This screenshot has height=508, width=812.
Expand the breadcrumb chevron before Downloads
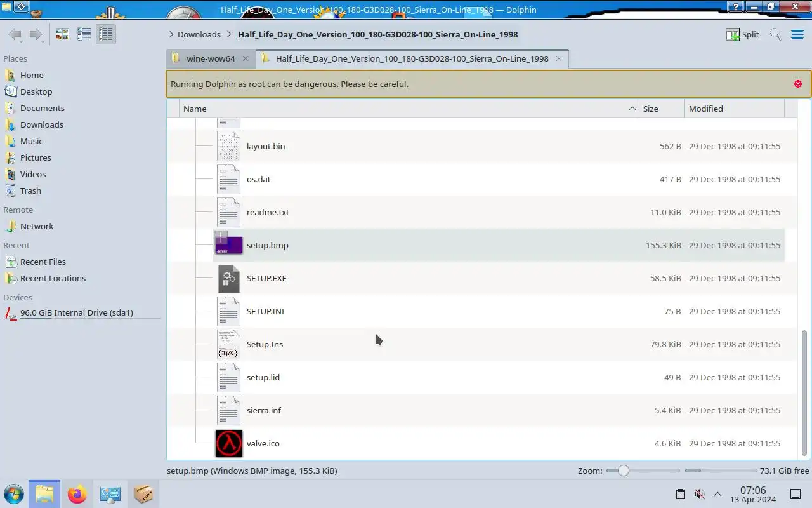[x=171, y=34]
